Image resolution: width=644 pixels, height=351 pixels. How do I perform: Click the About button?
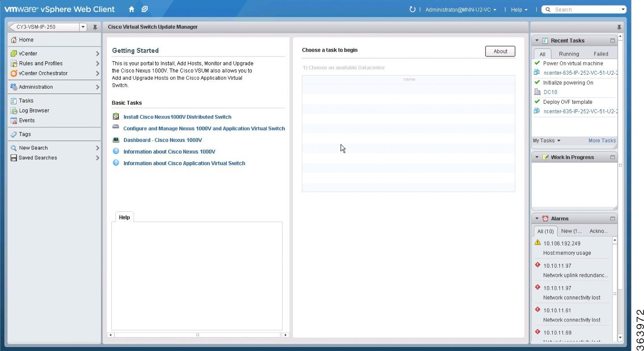[x=500, y=51]
